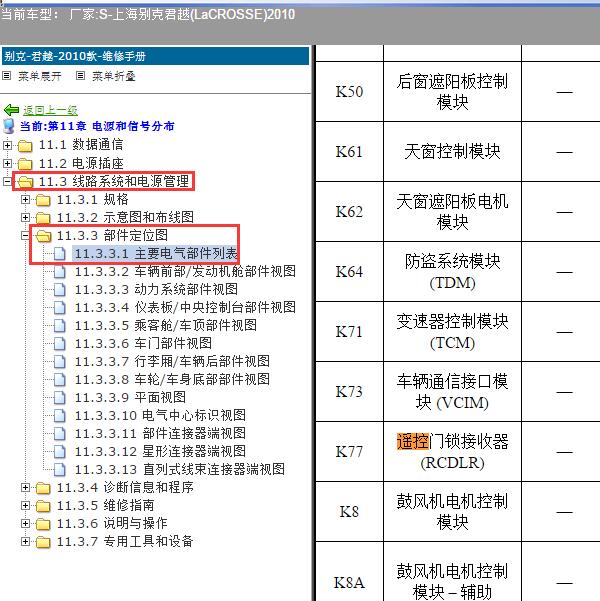This screenshot has height=601, width=600.
Task: Click the 变速器控制模块 (TCM) cell
Action: pos(452,332)
